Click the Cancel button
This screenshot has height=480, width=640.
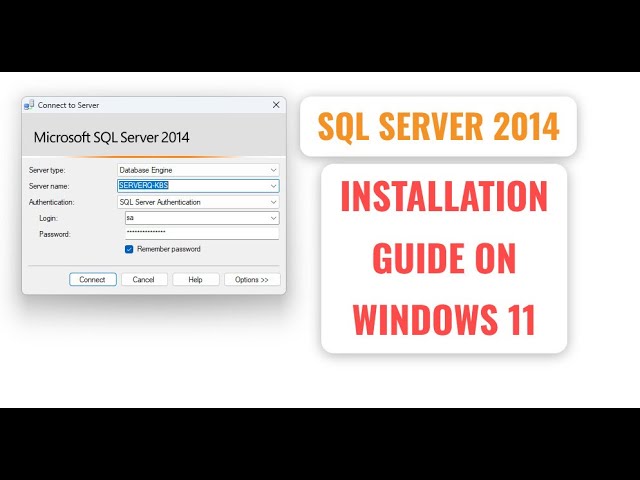pyautogui.click(x=144, y=280)
